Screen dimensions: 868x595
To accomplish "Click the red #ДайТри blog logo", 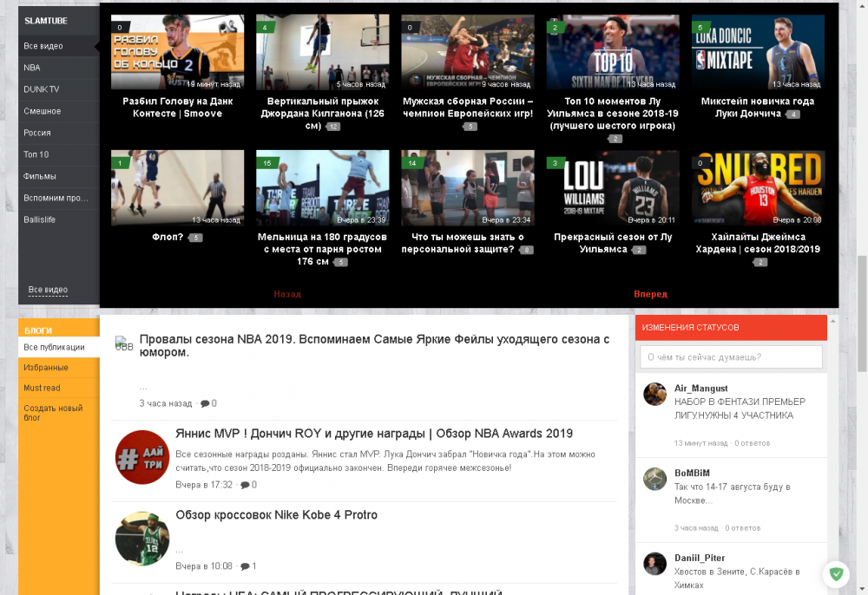I will [x=141, y=456].
